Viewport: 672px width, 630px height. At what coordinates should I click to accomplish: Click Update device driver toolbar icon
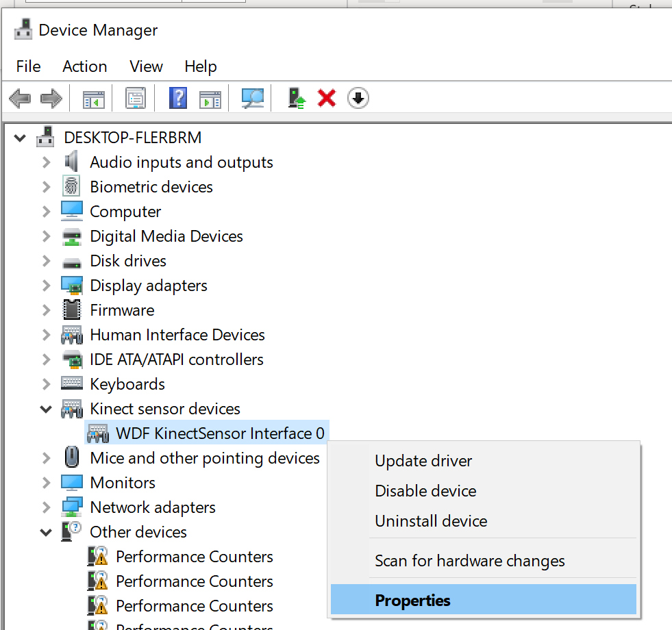(x=297, y=98)
